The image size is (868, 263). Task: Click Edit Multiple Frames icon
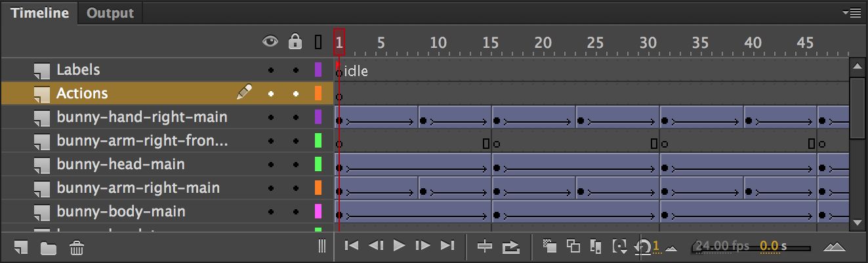click(x=596, y=246)
